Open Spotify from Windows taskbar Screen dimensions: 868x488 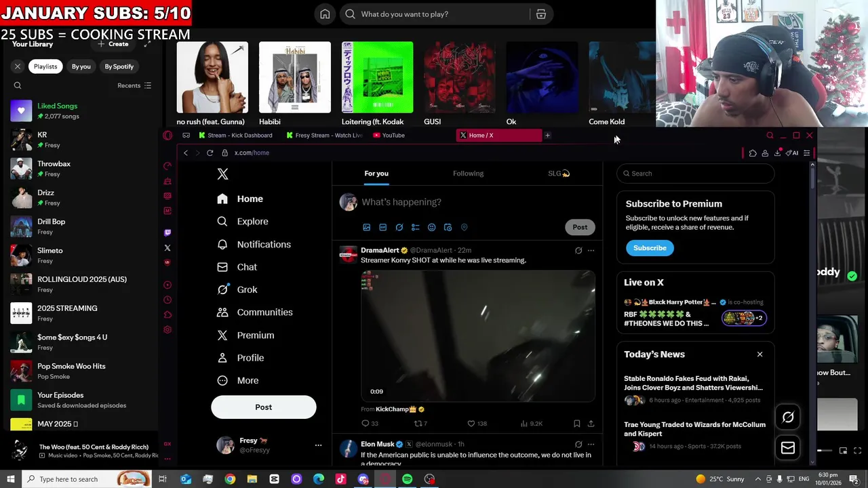click(x=407, y=479)
